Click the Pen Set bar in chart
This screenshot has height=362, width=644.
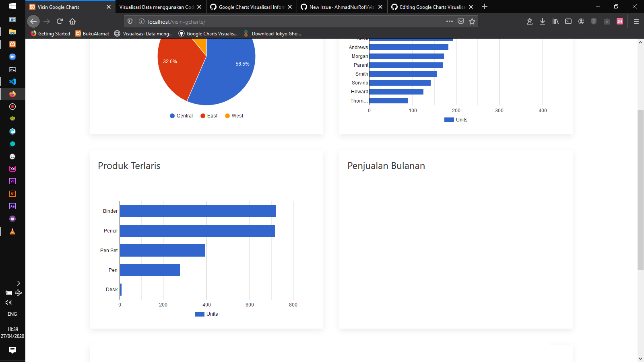163,250
